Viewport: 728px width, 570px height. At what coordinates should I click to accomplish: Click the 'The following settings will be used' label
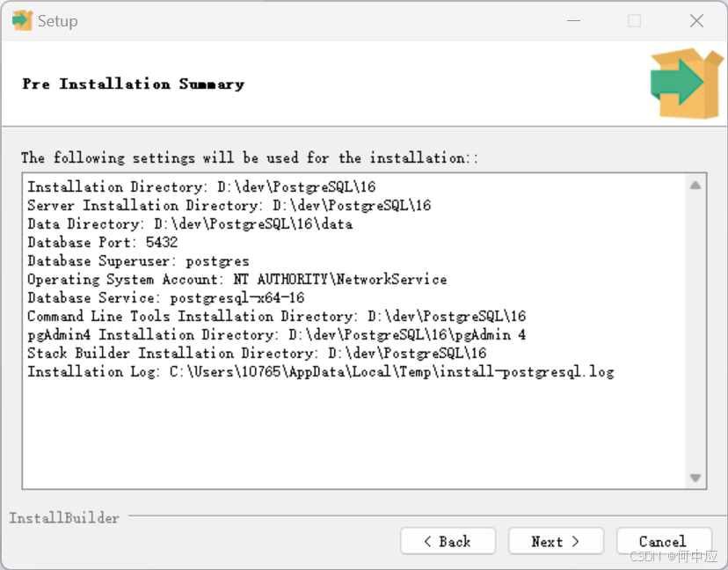click(250, 158)
